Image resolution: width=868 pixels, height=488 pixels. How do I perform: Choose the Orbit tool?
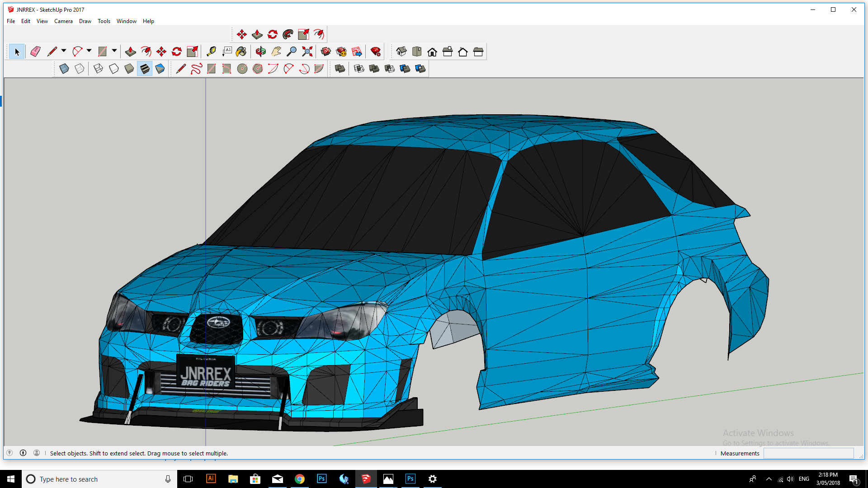(x=260, y=51)
